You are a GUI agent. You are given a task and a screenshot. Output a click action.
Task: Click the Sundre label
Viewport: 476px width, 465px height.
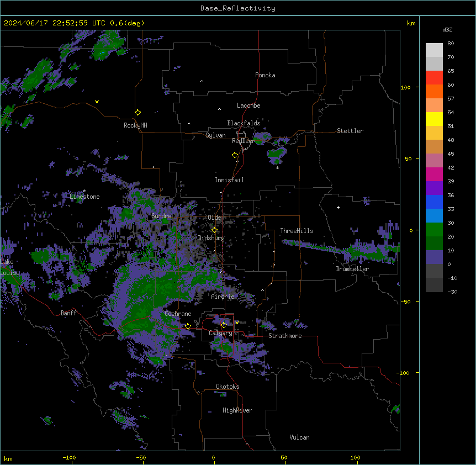pyautogui.click(x=161, y=216)
